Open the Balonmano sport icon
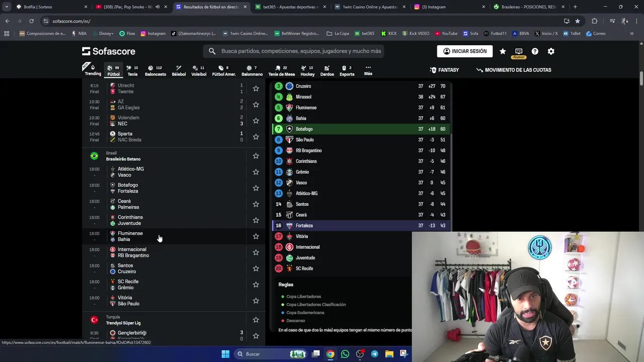The image size is (644, 362). pos(252,70)
